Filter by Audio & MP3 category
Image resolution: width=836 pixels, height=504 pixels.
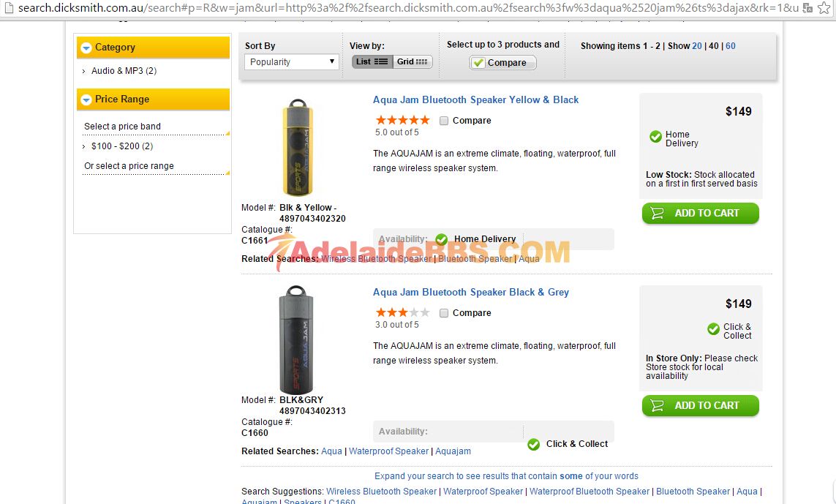pos(124,71)
